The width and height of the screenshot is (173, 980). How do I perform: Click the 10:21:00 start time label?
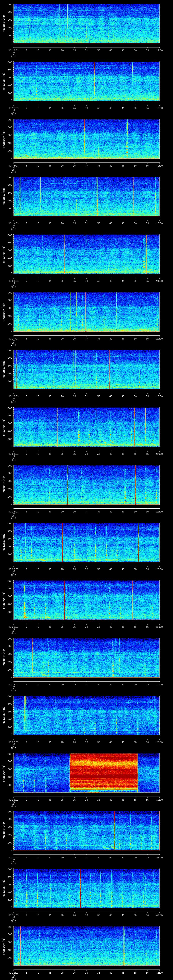point(13,339)
